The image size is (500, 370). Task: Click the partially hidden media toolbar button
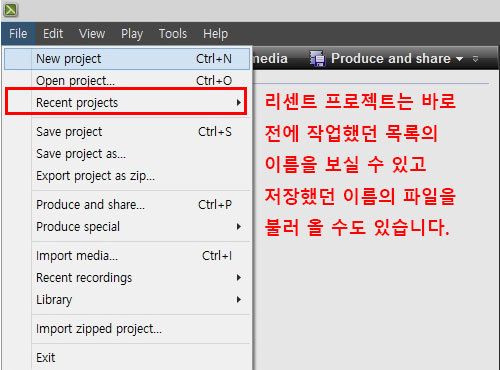click(270, 59)
